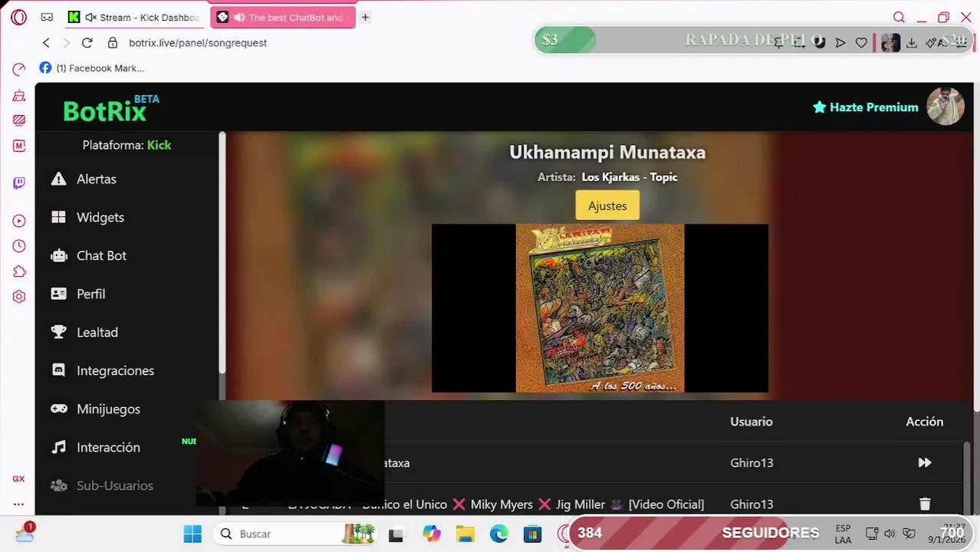Viewport: 980px width, 552px height.
Task: Open browser history clock icon
Action: pos(19,246)
